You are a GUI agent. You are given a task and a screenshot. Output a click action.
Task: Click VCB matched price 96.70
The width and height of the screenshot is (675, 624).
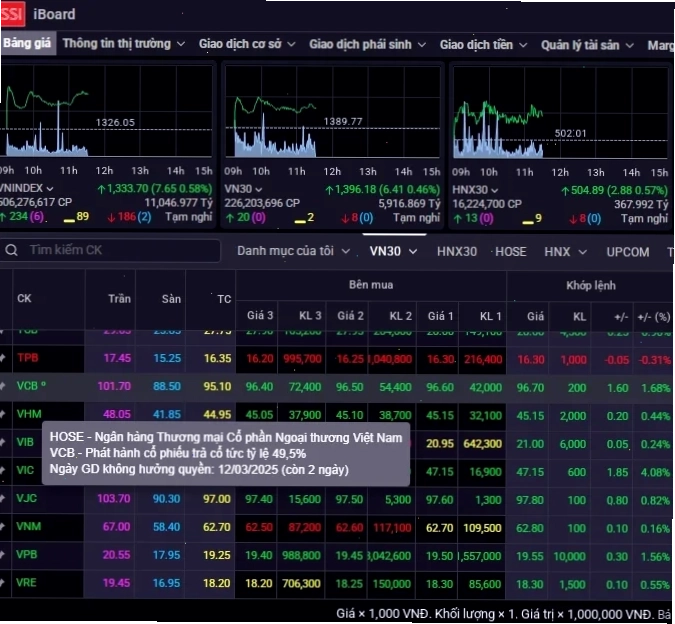[x=530, y=388]
